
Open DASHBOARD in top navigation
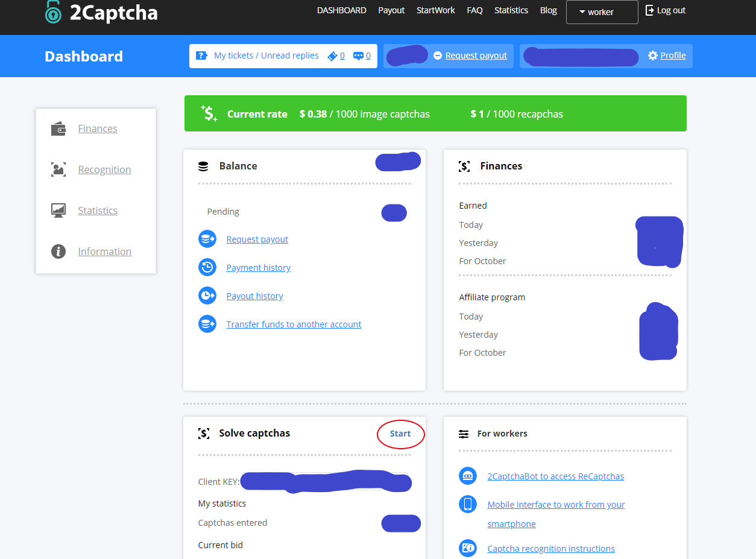342,10
